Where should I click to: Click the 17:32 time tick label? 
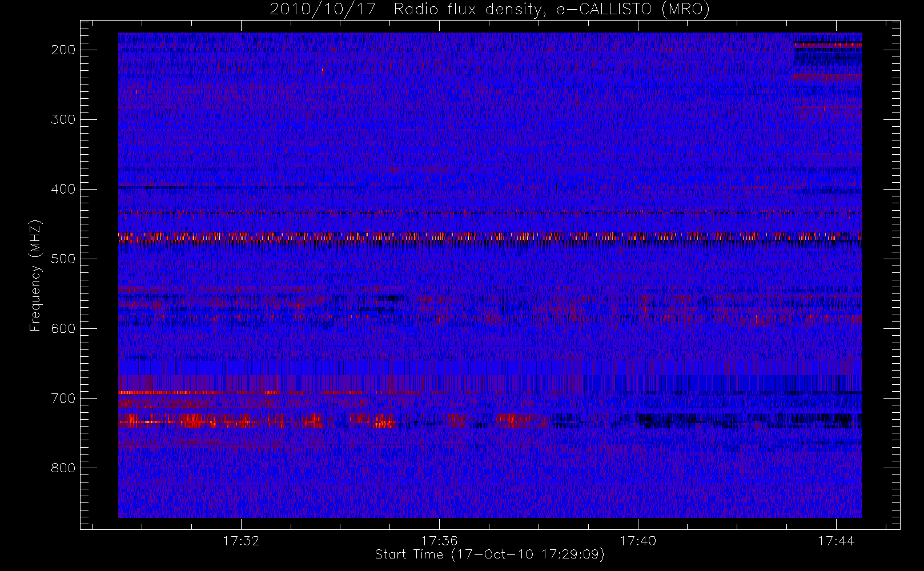click(x=241, y=541)
